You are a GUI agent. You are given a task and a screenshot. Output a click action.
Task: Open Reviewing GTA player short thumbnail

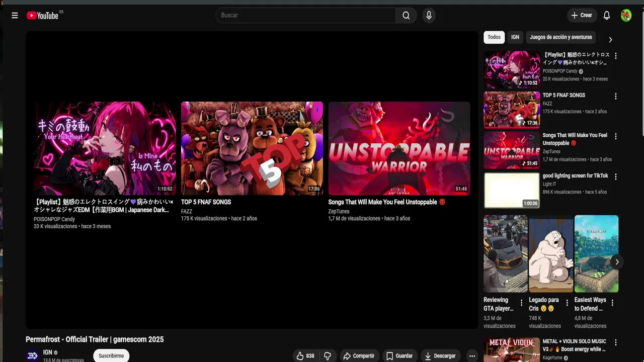506,254
